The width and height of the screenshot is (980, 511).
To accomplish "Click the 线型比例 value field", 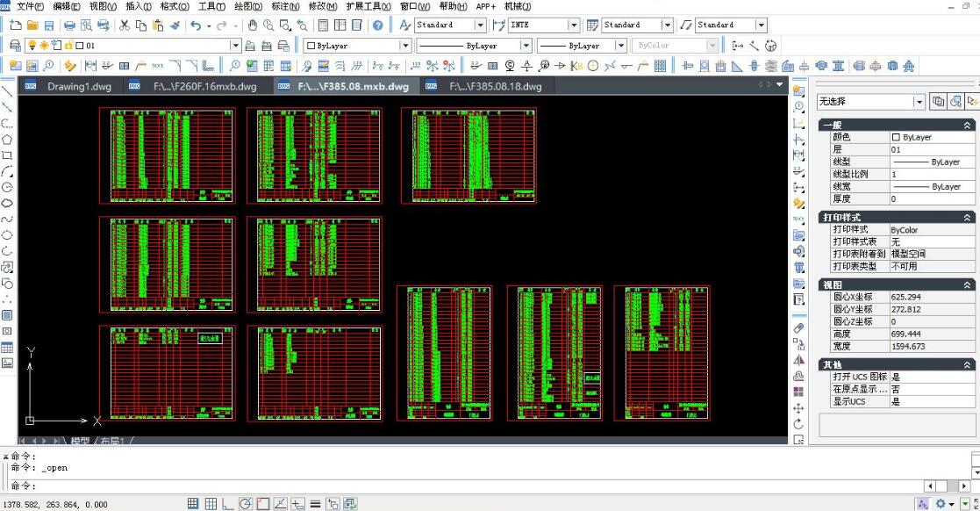I will [x=931, y=174].
